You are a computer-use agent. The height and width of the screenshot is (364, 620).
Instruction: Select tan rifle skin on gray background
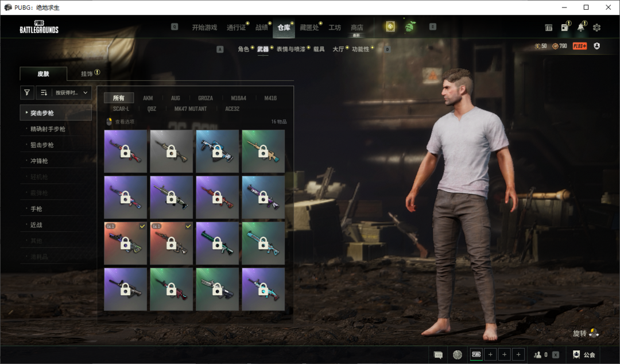tap(171, 151)
